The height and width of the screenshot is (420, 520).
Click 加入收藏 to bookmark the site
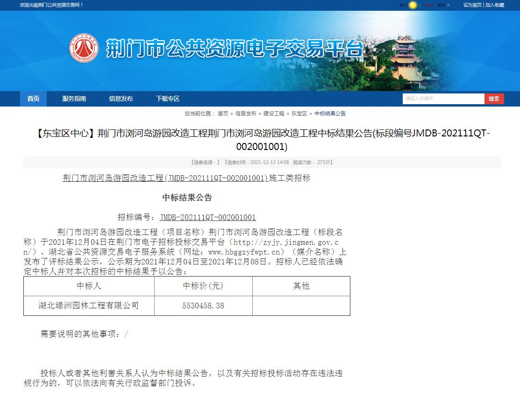click(x=495, y=5)
